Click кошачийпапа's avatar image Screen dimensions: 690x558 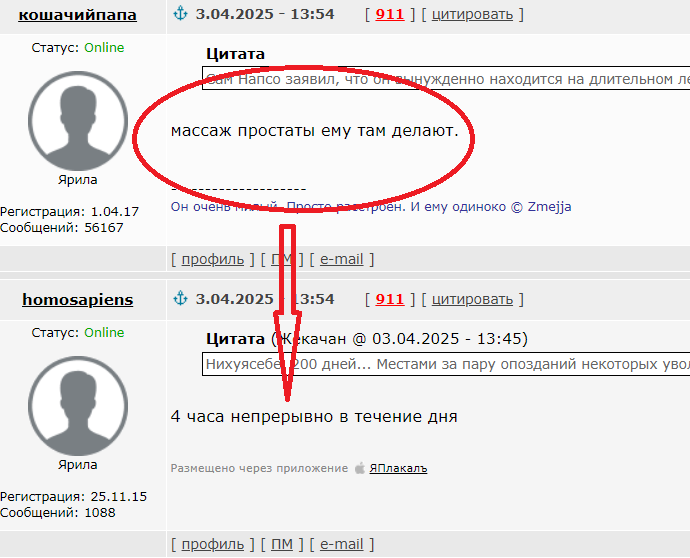[78, 121]
